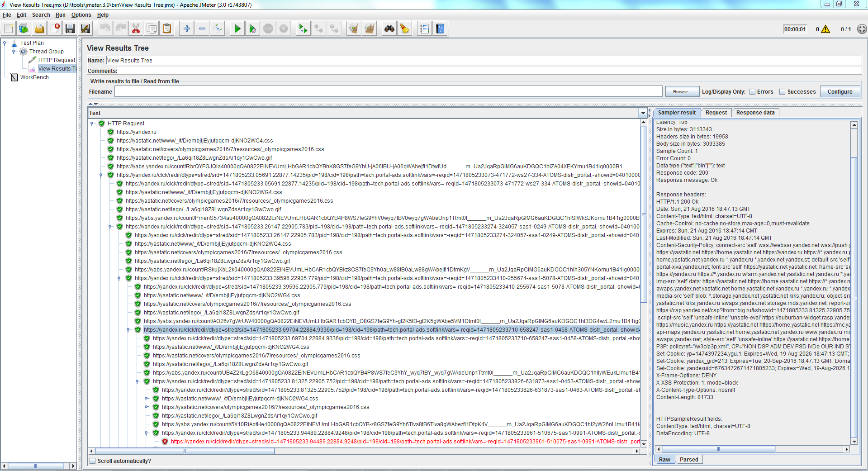Screen dimensions: 868x471
Task: Click the Copy toolbar icon
Action: point(152,29)
